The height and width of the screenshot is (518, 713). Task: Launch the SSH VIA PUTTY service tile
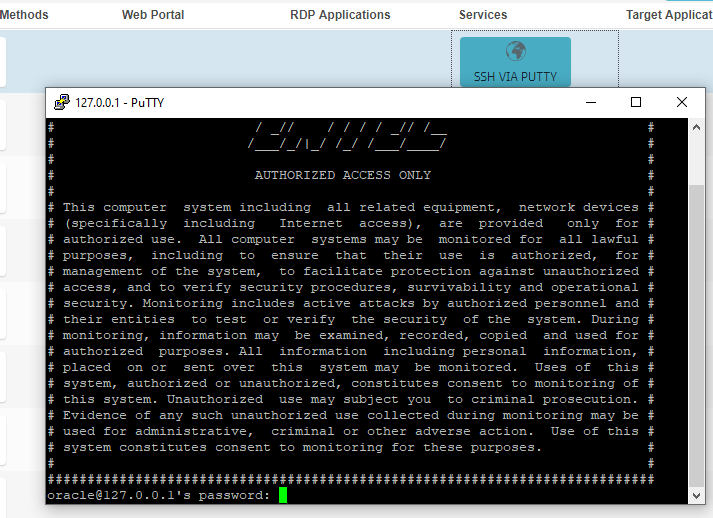click(515, 62)
